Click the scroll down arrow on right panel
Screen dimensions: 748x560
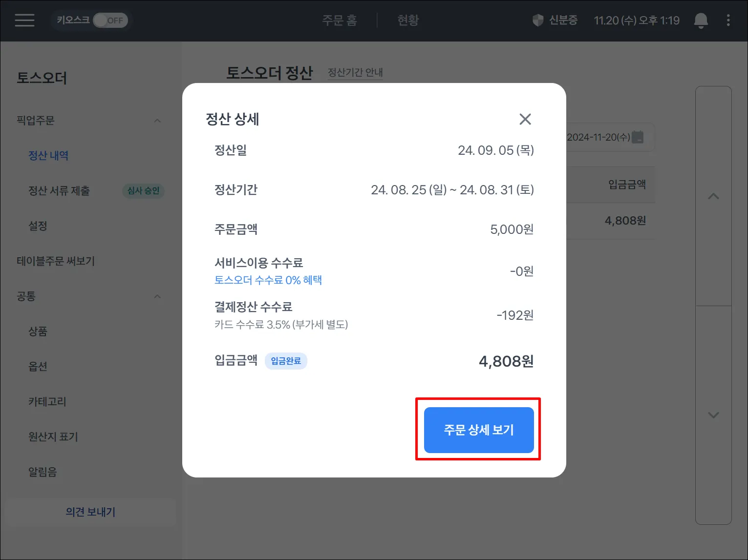pyautogui.click(x=713, y=415)
